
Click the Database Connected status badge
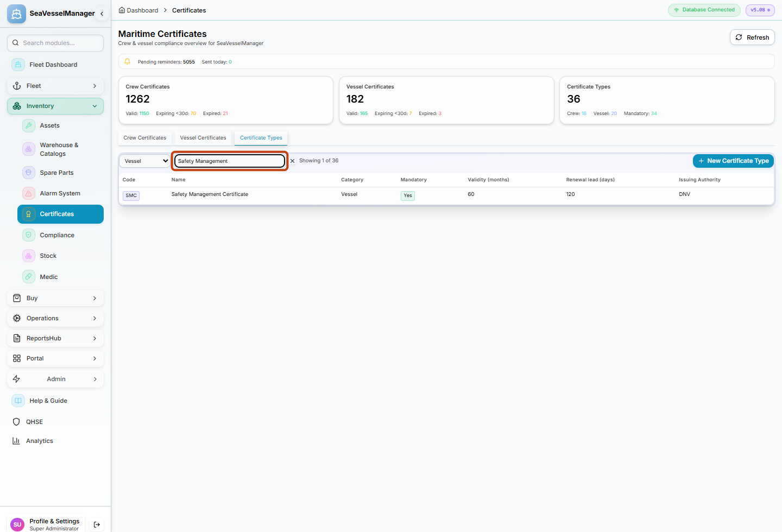[704, 10]
